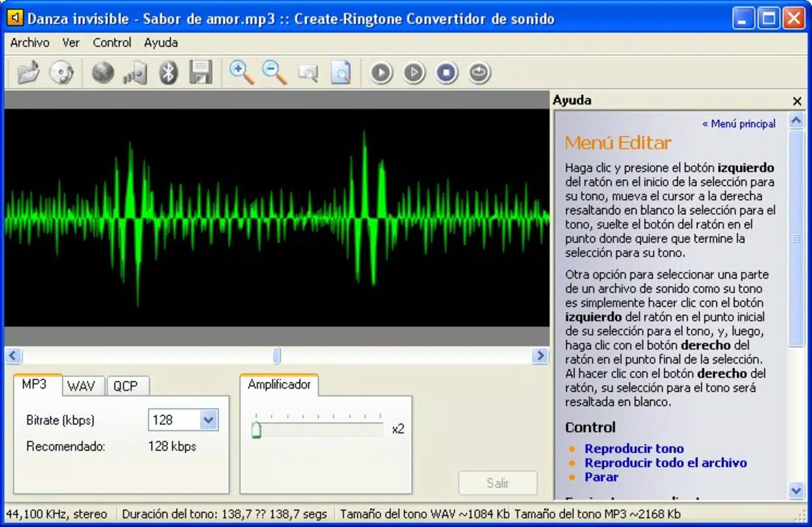Click the app icon in title bar

[14, 18]
